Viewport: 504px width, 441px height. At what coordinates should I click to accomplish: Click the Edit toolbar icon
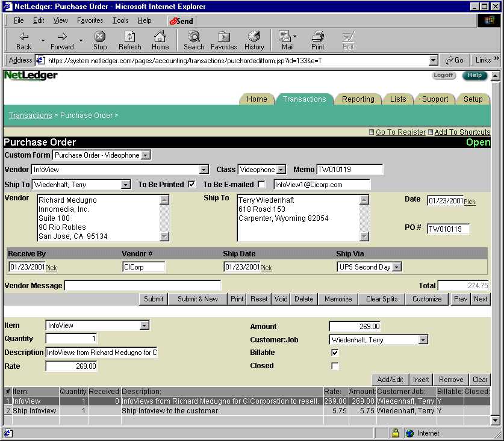pyautogui.click(x=348, y=37)
